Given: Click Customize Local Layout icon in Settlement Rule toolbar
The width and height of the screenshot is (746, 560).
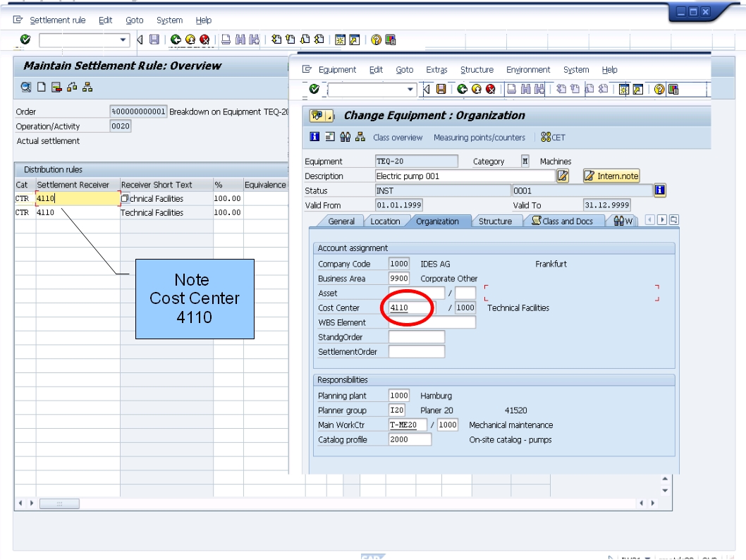Looking at the screenshot, I should point(391,40).
